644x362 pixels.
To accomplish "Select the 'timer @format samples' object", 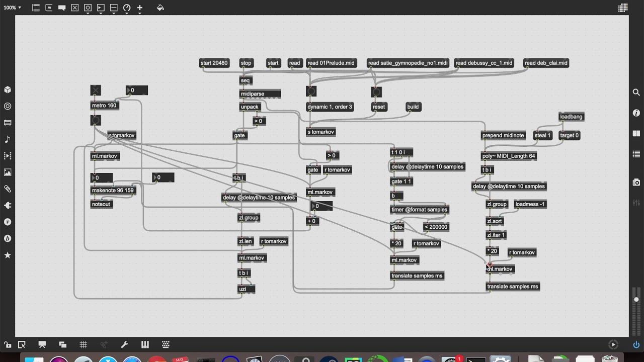I will tap(419, 210).
